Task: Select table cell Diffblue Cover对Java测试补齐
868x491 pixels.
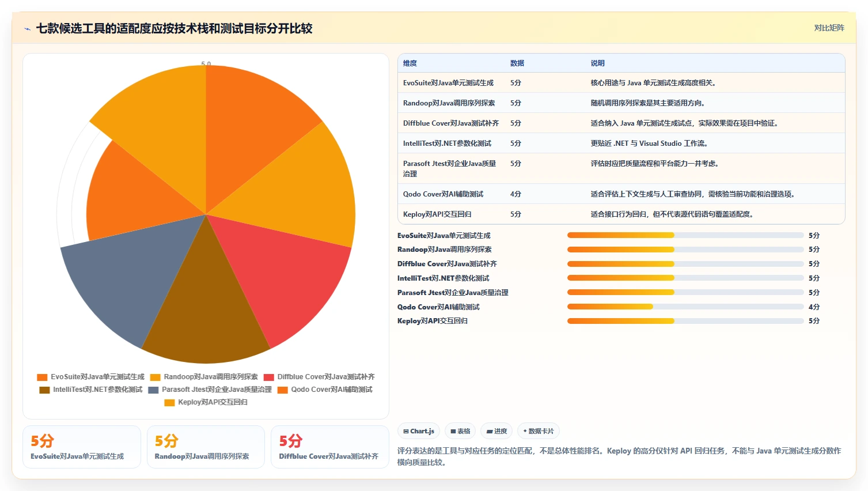Action: coord(451,123)
